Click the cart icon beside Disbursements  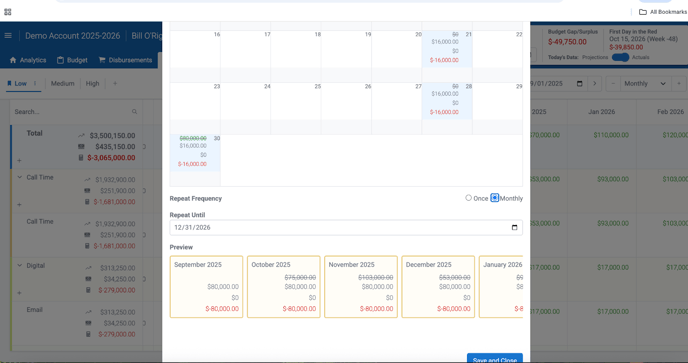coord(102,60)
